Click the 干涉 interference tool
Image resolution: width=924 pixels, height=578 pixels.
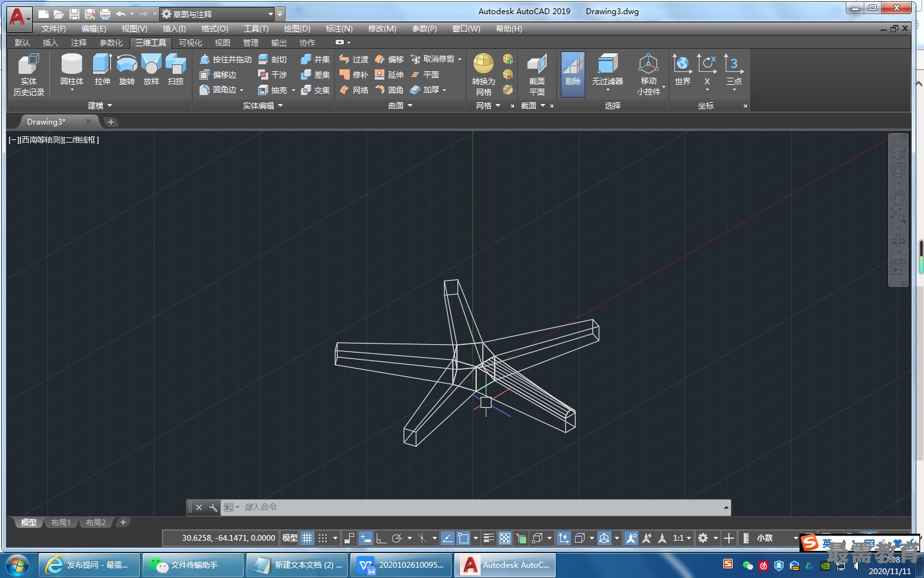tap(273, 74)
